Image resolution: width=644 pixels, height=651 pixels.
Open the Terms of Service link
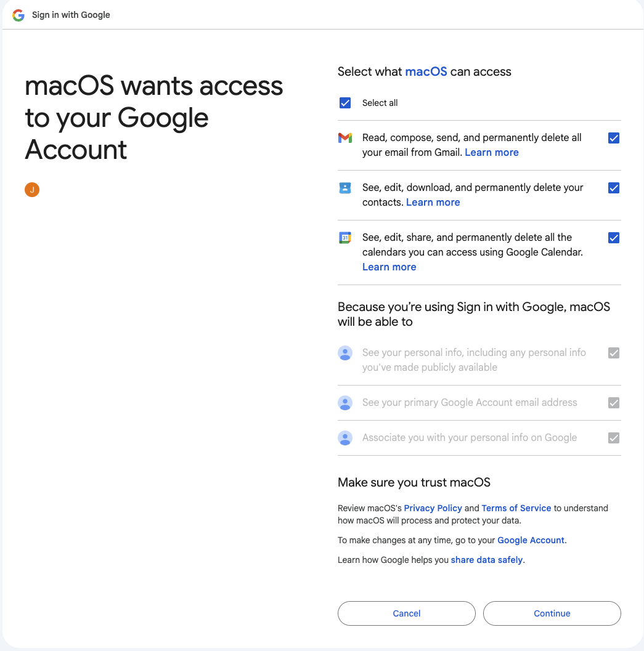click(x=516, y=507)
